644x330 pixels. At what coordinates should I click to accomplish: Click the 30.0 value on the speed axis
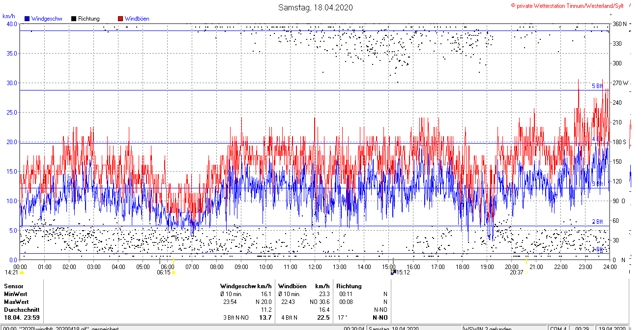12,83
